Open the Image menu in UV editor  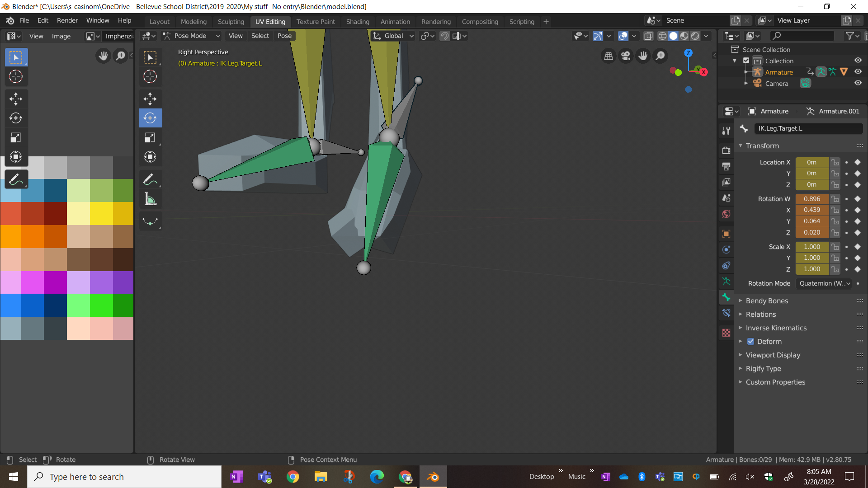point(61,36)
